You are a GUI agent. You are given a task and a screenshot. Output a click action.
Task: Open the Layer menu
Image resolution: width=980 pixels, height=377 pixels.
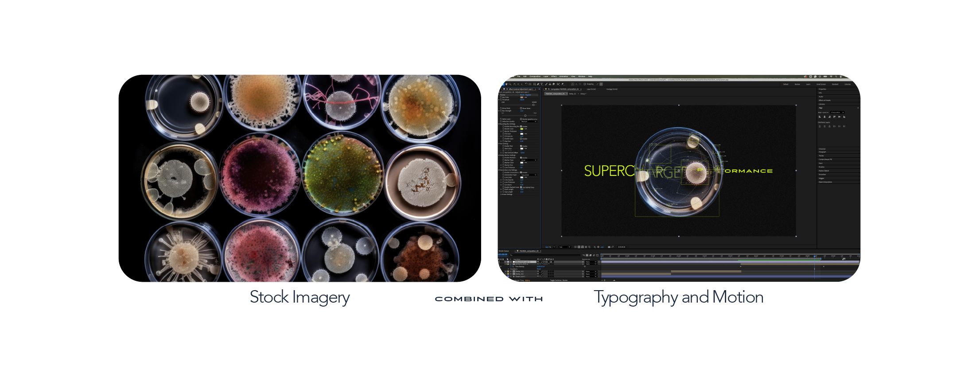[546, 77]
